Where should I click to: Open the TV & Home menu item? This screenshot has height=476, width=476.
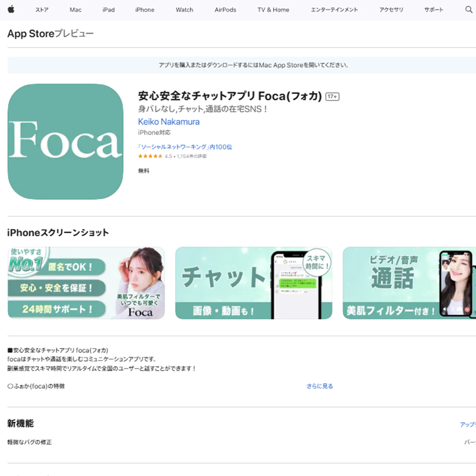pyautogui.click(x=273, y=10)
